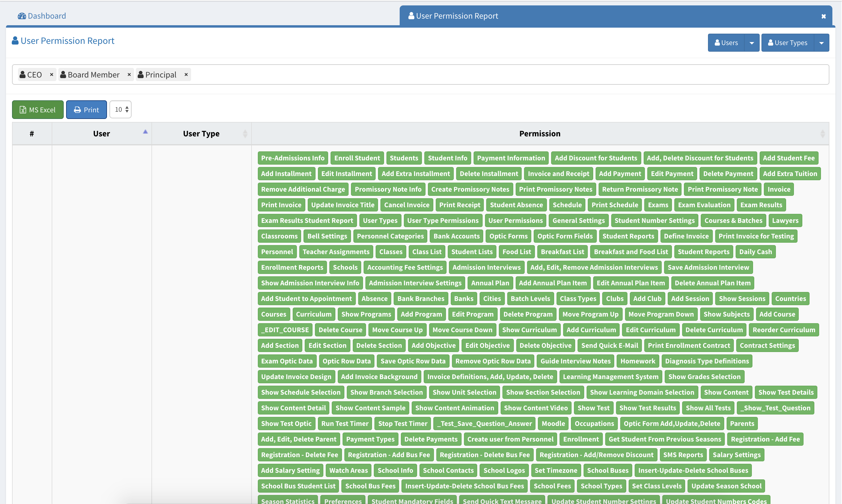
Task: Remove the Board Member filter tag
Action: (x=129, y=74)
